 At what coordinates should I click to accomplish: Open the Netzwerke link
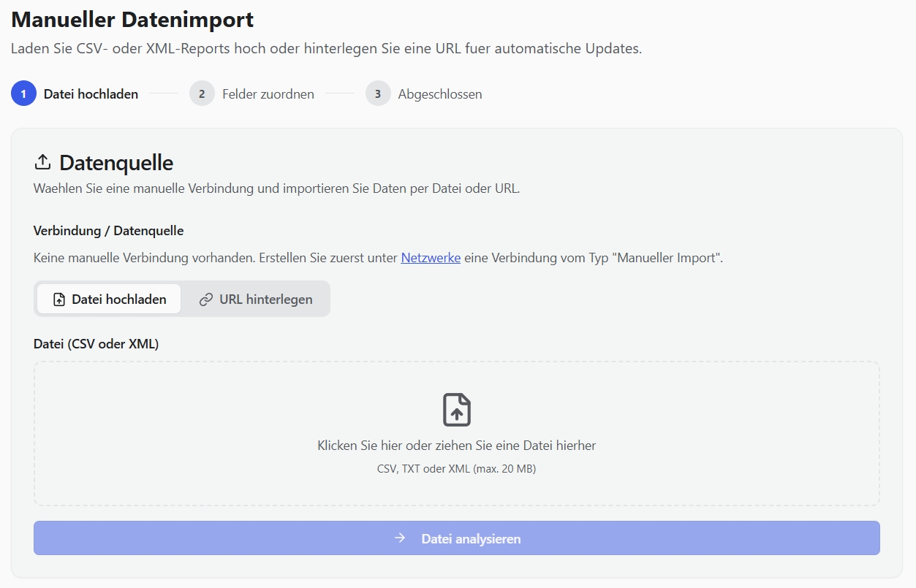coord(431,257)
